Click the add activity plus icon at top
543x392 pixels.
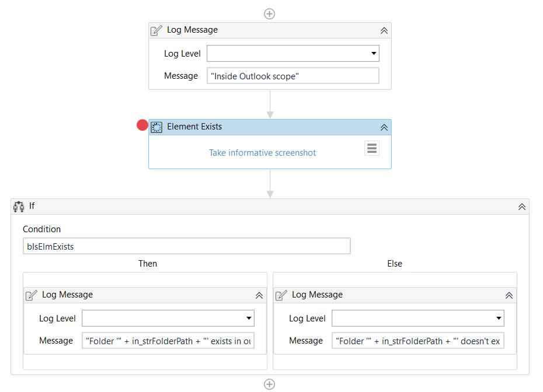[x=269, y=13]
